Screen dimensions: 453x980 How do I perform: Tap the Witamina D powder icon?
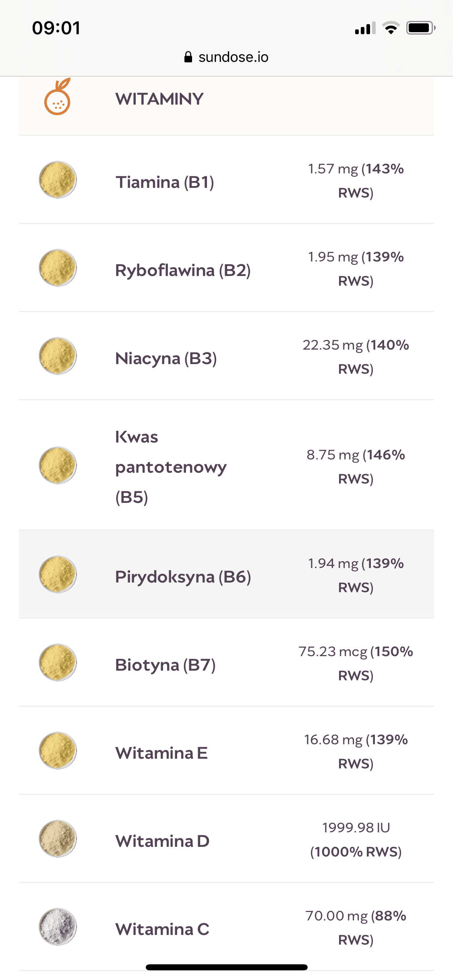point(58,839)
